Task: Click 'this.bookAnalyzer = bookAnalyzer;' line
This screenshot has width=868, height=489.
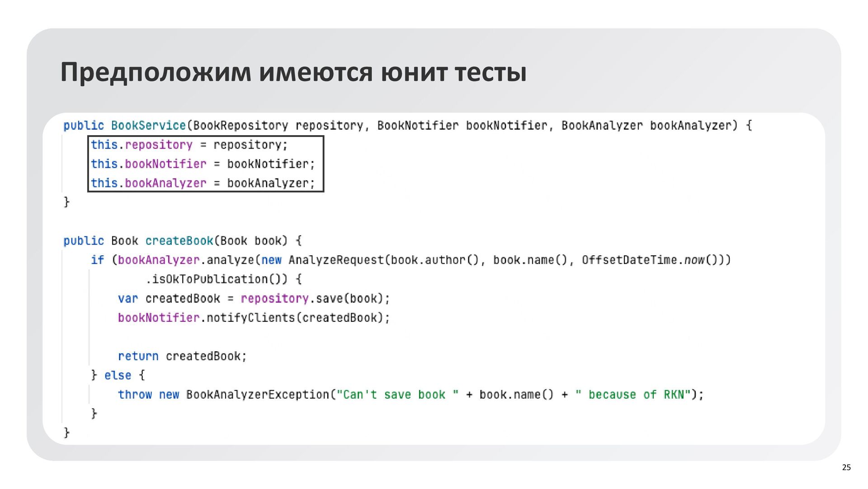Action: point(203,183)
